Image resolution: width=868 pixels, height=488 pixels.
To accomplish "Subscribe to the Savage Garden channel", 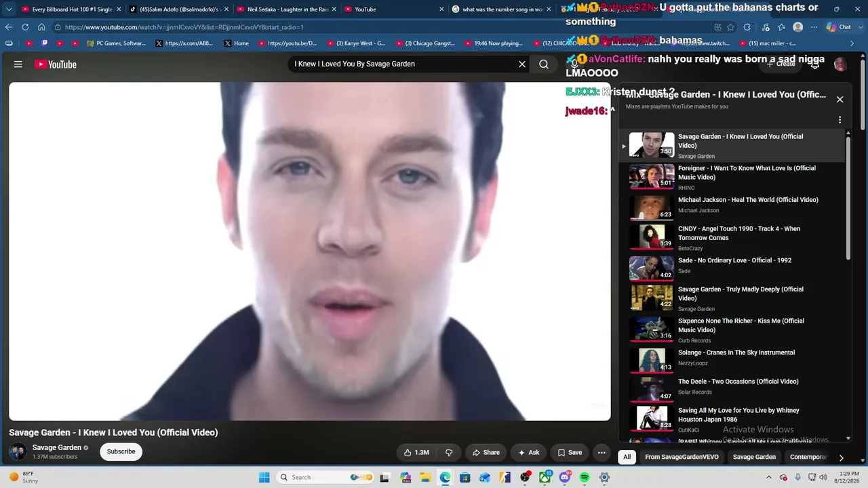I will coord(121,451).
